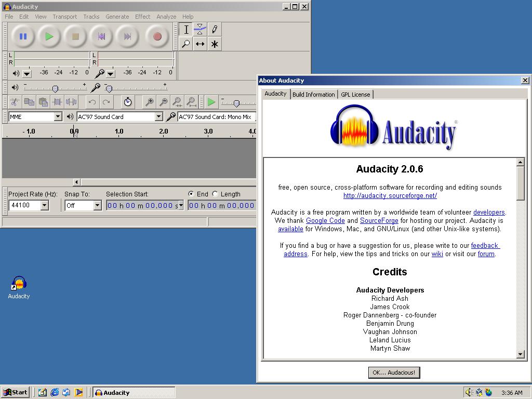Image resolution: width=532 pixels, height=399 pixels.
Task: Click the Paste toolbar icon
Action: click(43, 102)
